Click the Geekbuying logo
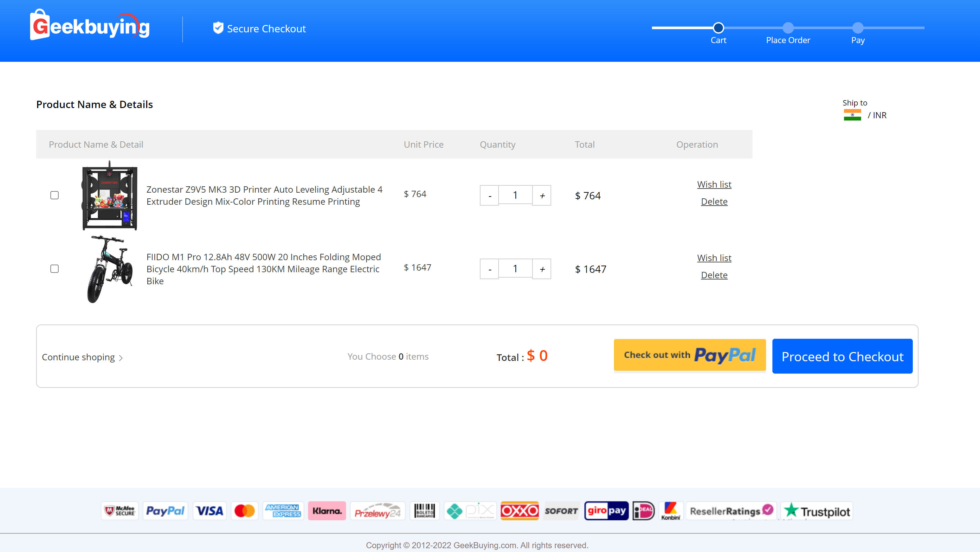 click(x=90, y=25)
